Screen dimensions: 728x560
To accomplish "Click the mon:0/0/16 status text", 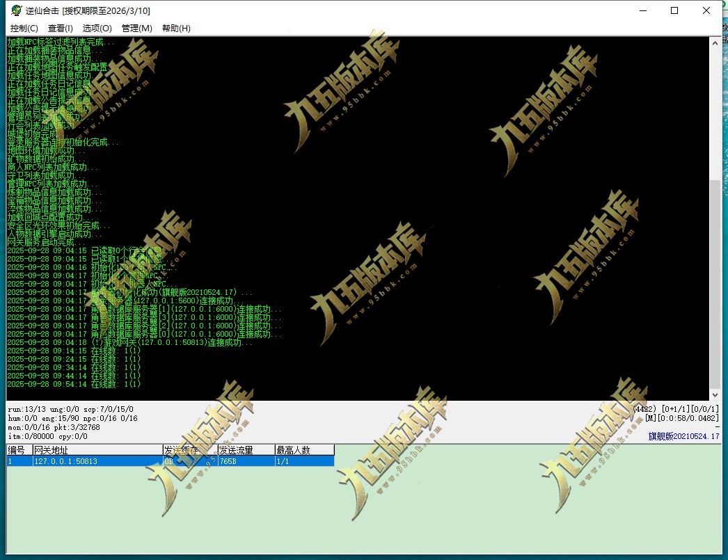I will click(x=29, y=427).
